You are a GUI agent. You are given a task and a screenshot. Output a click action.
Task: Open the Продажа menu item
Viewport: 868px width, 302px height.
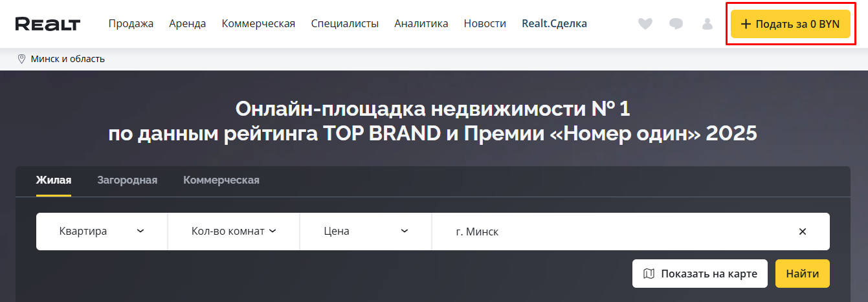pyautogui.click(x=131, y=24)
